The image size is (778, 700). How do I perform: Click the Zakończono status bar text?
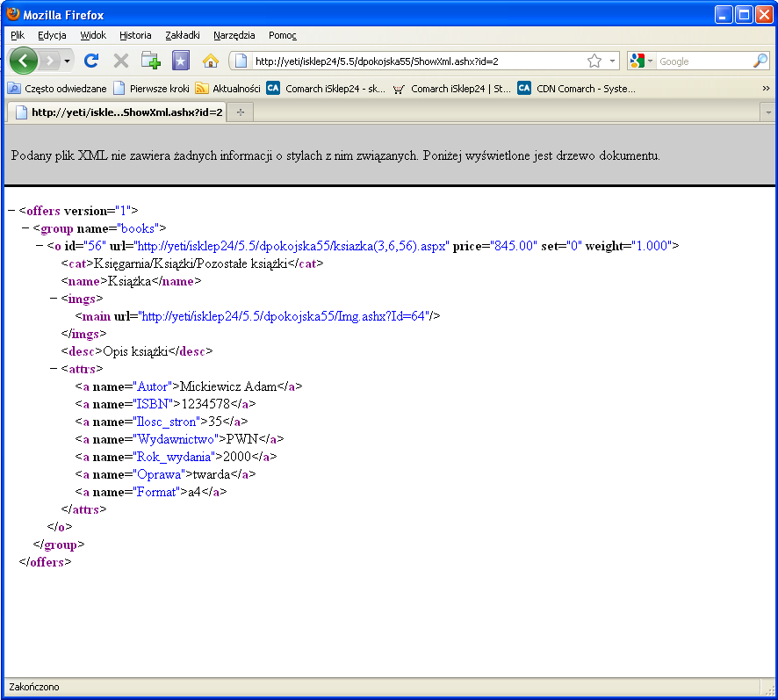[34, 687]
